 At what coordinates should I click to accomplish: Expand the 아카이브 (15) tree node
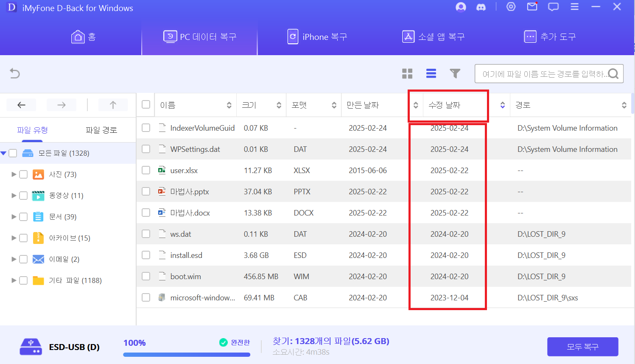tap(14, 238)
